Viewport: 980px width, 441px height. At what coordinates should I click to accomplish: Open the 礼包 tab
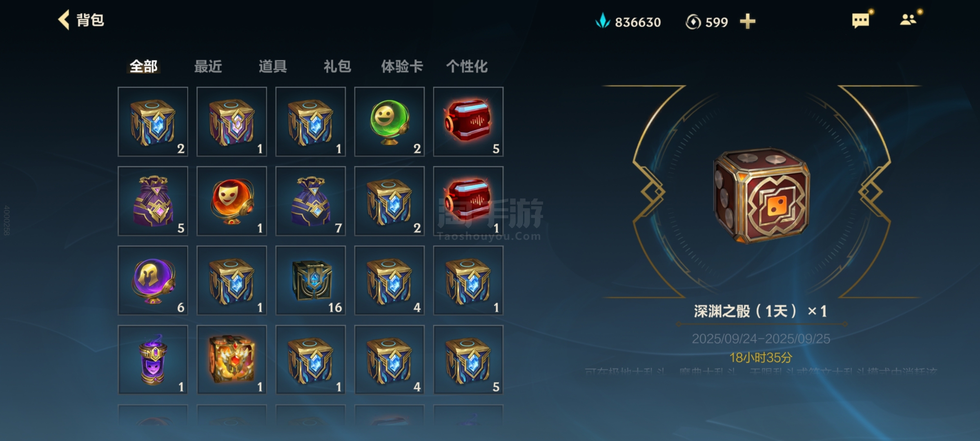pyautogui.click(x=337, y=66)
